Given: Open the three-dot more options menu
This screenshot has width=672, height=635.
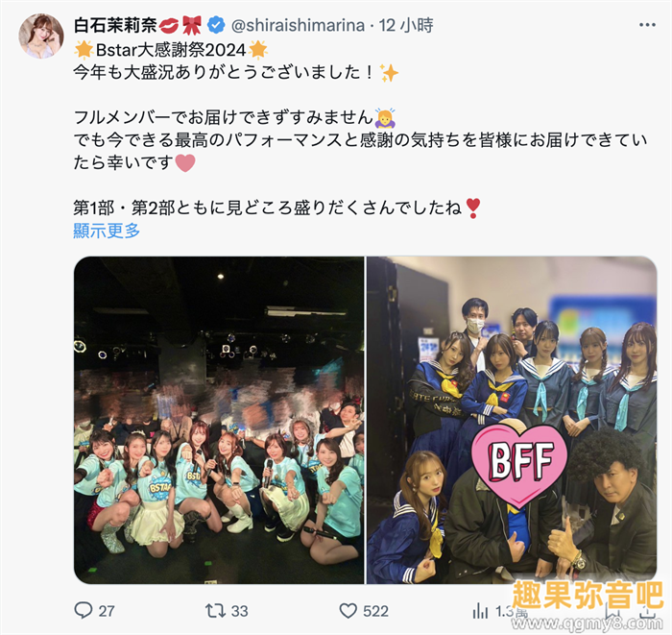Looking at the screenshot, I should point(647,25).
